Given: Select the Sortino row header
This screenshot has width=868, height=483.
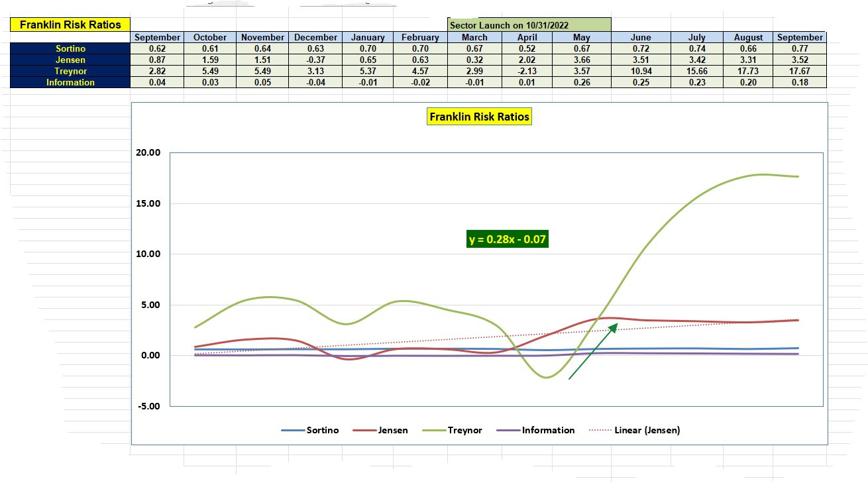Looking at the screenshot, I should click(x=70, y=48).
